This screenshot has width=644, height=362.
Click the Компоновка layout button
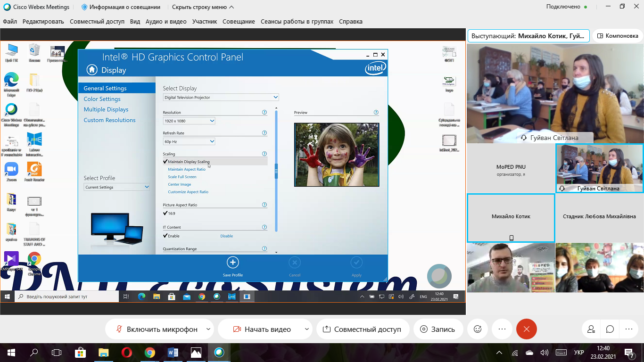coord(618,35)
